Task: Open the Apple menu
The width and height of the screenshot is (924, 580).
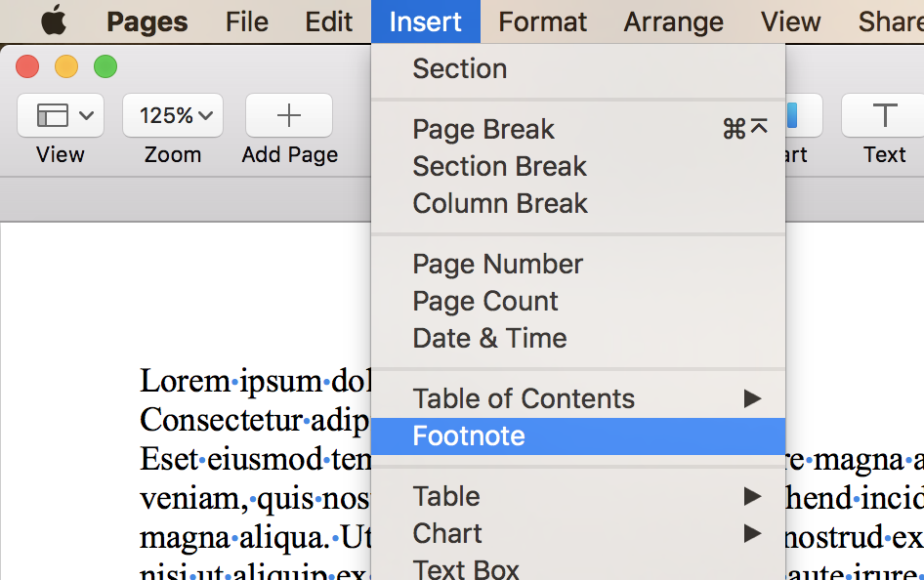Action: click(53, 21)
